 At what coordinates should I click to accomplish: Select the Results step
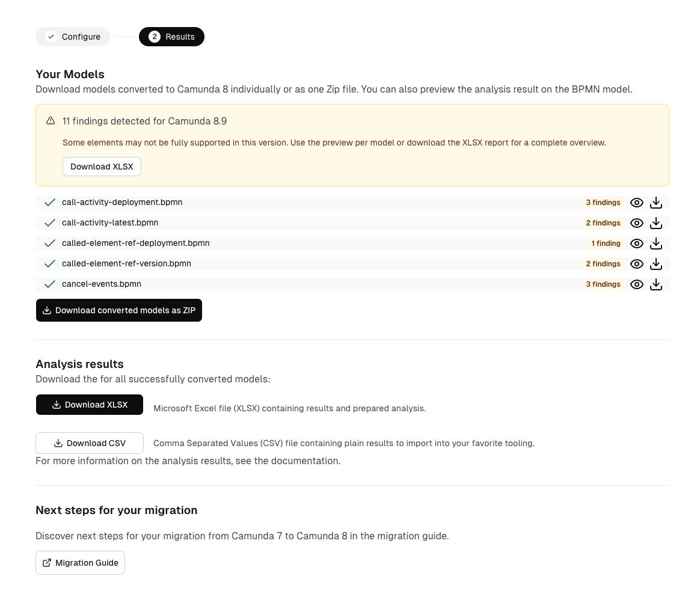(x=171, y=37)
